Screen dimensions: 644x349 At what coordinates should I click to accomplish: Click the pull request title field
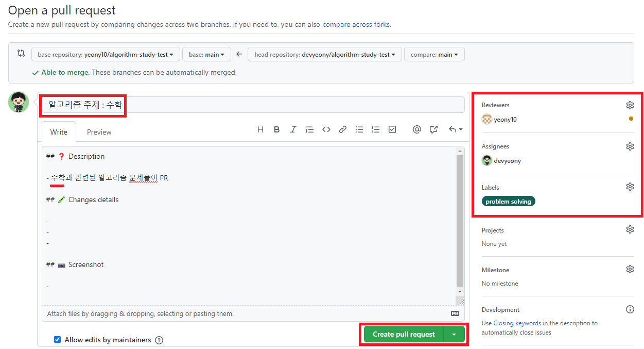point(253,105)
